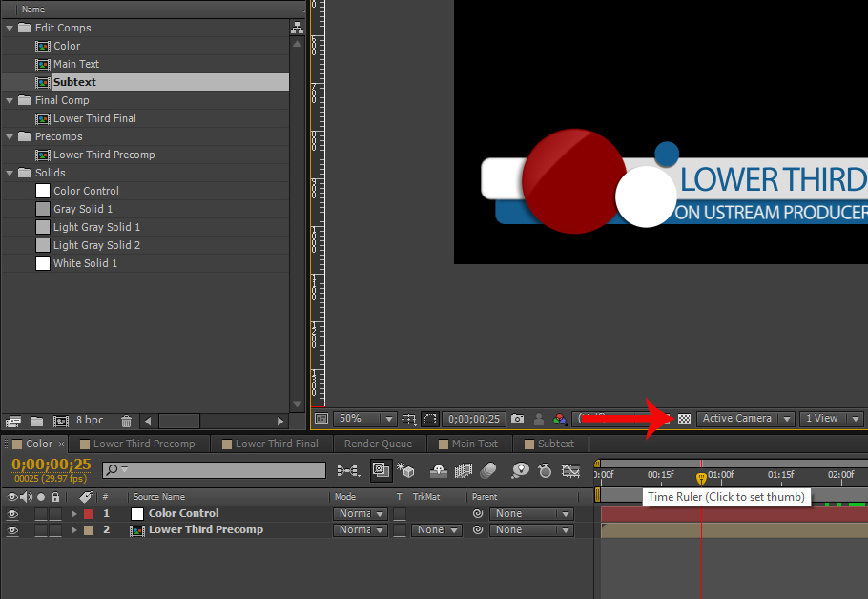Image resolution: width=868 pixels, height=599 pixels.
Task: Open Parent dropdown for Color Control layer
Action: click(532, 514)
